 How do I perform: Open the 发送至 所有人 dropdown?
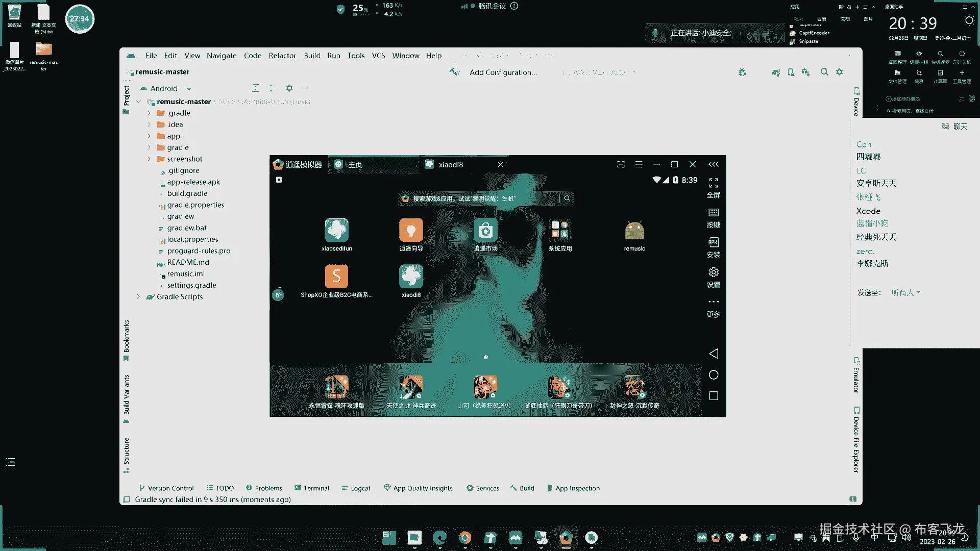click(905, 292)
